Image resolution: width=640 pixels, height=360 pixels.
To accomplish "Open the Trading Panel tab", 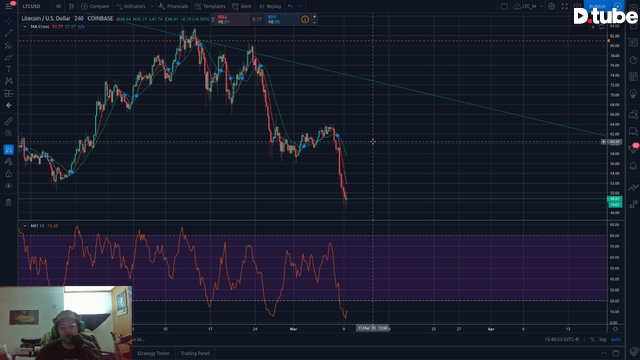I will pyautogui.click(x=195, y=353).
